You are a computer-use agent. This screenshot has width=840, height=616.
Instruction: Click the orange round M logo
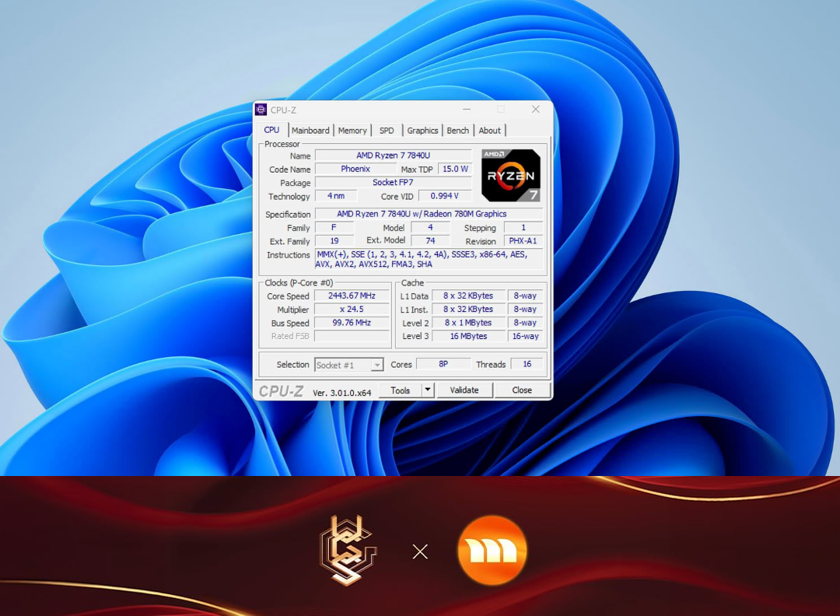click(x=492, y=550)
